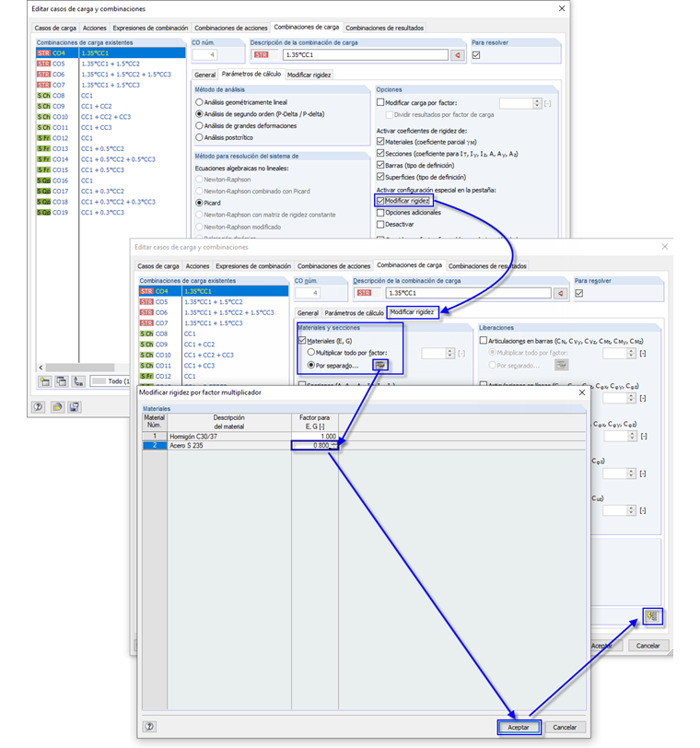The height and width of the screenshot is (748, 700).
Task: Select Análisis geométricamente lineal
Action: (x=199, y=102)
